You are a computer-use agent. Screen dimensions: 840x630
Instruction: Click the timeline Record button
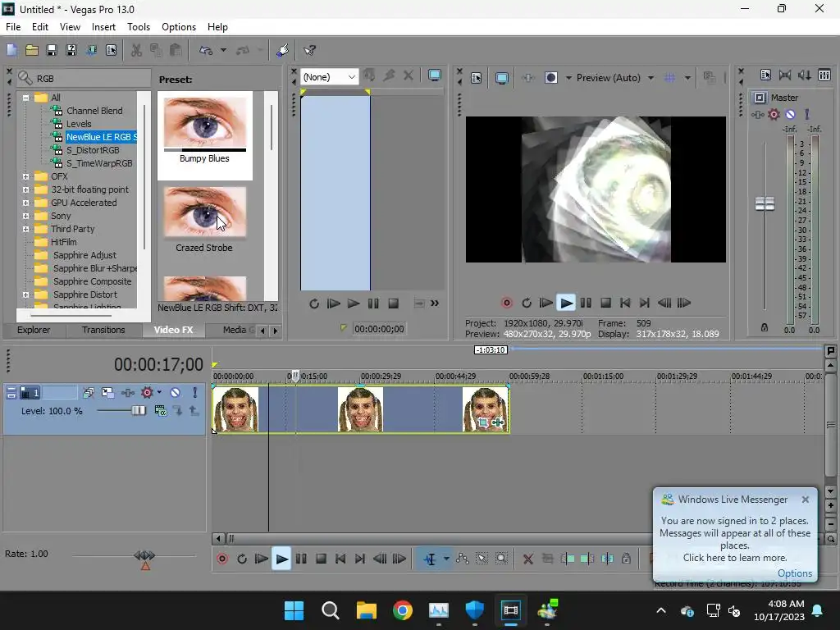point(222,559)
